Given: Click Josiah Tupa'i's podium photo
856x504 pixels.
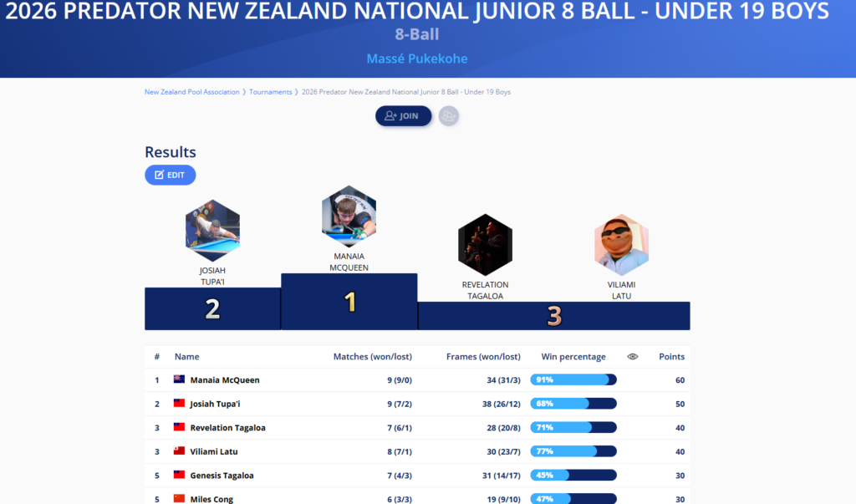Looking at the screenshot, I should (212, 230).
